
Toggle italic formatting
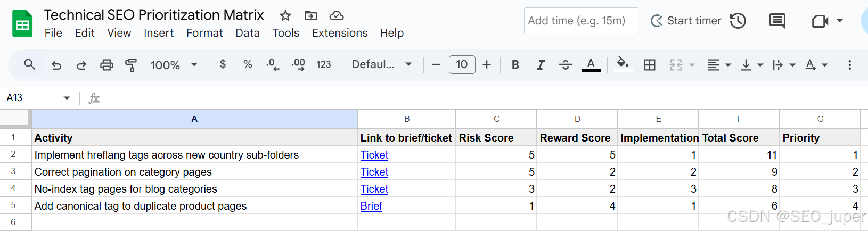[x=541, y=65]
